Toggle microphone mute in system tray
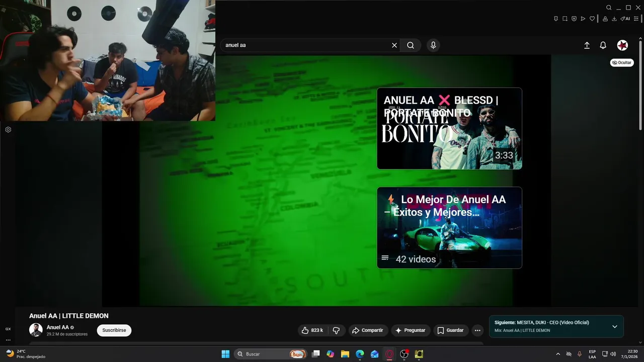The image size is (644, 362). pos(580,354)
